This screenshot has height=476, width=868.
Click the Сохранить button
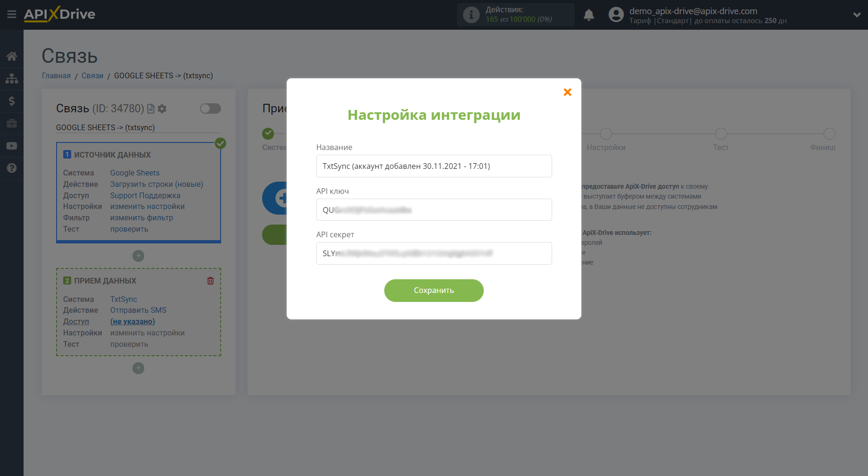click(434, 291)
